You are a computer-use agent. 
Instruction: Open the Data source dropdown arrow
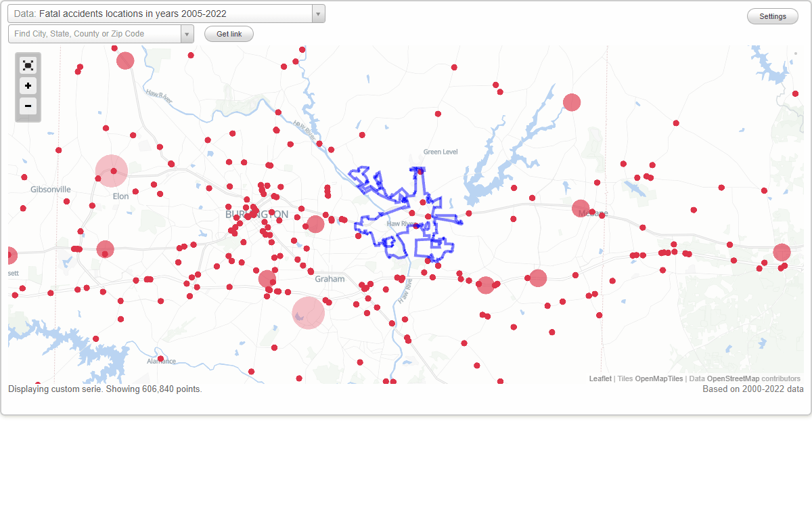[x=318, y=13]
